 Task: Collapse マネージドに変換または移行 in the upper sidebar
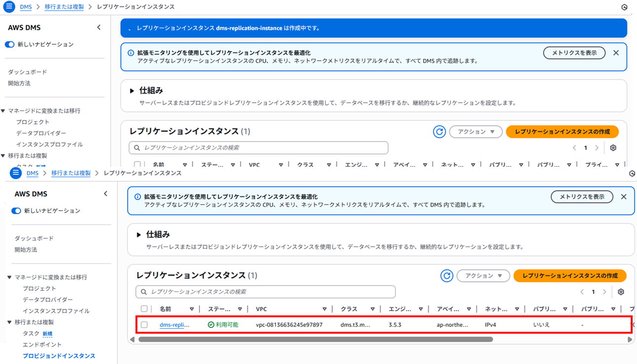coord(3,111)
